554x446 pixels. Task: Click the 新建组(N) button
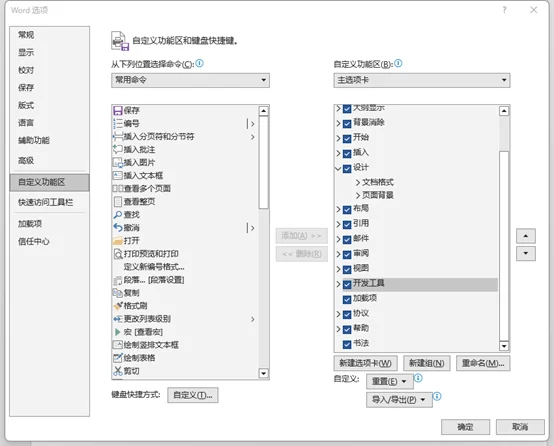426,363
